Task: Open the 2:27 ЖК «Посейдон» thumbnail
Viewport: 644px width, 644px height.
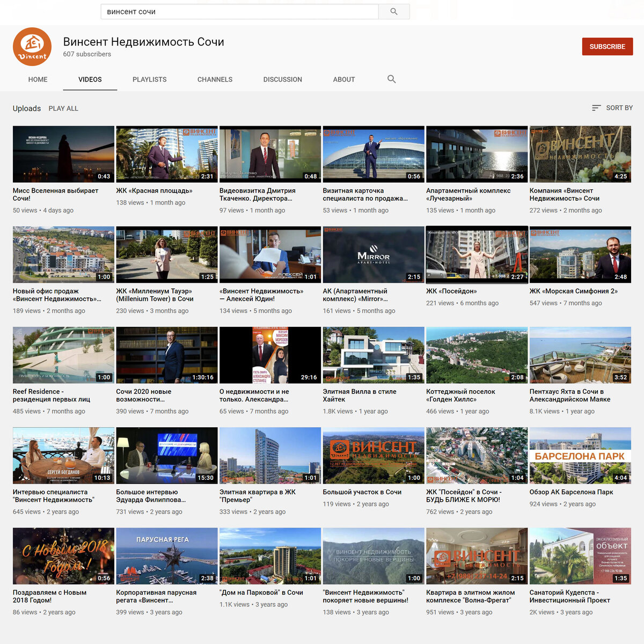Action: pos(477,255)
